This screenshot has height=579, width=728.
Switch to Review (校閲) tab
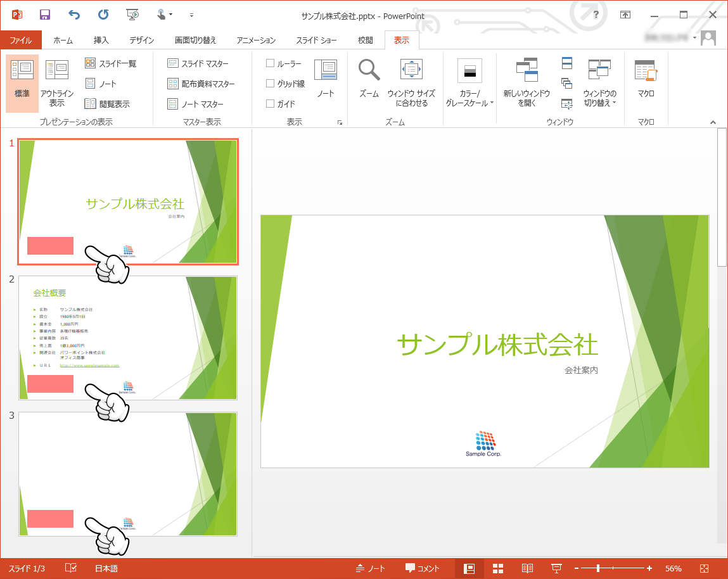(x=366, y=41)
